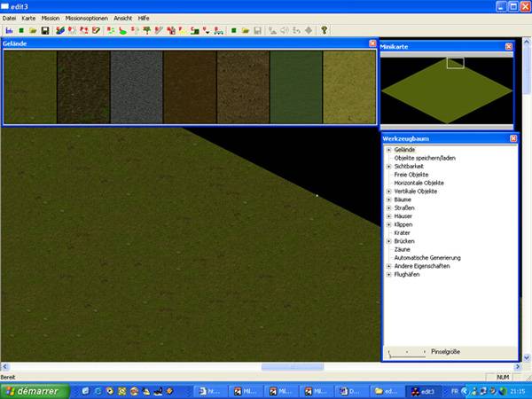Open the Mission menu
This screenshot has width=532, height=399.
pyautogui.click(x=51, y=18)
